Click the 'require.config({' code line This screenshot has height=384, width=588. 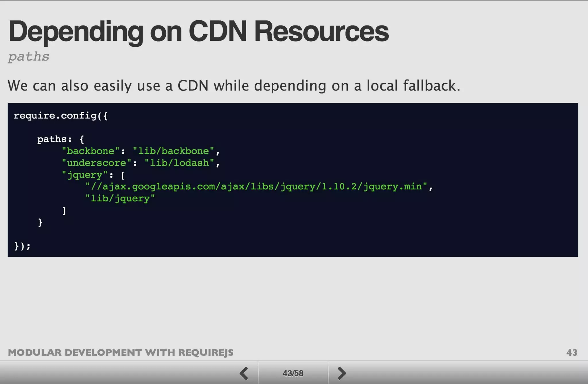pos(61,116)
